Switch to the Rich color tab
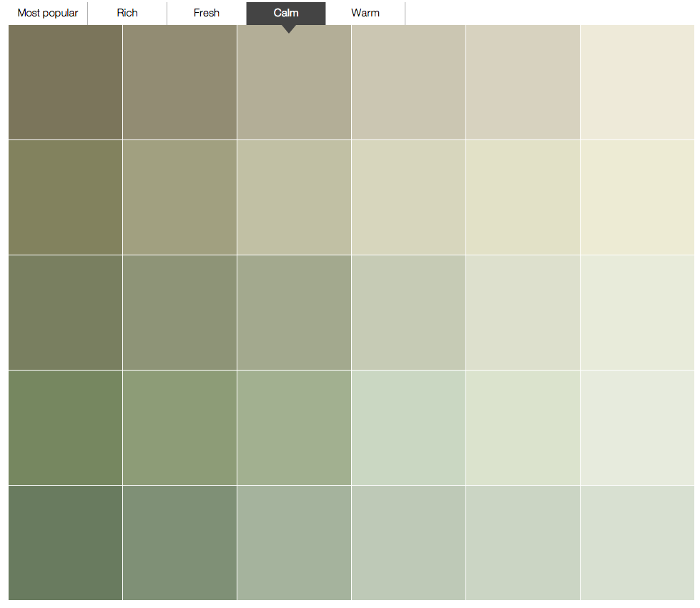This screenshot has width=700, height=608. coord(127,13)
